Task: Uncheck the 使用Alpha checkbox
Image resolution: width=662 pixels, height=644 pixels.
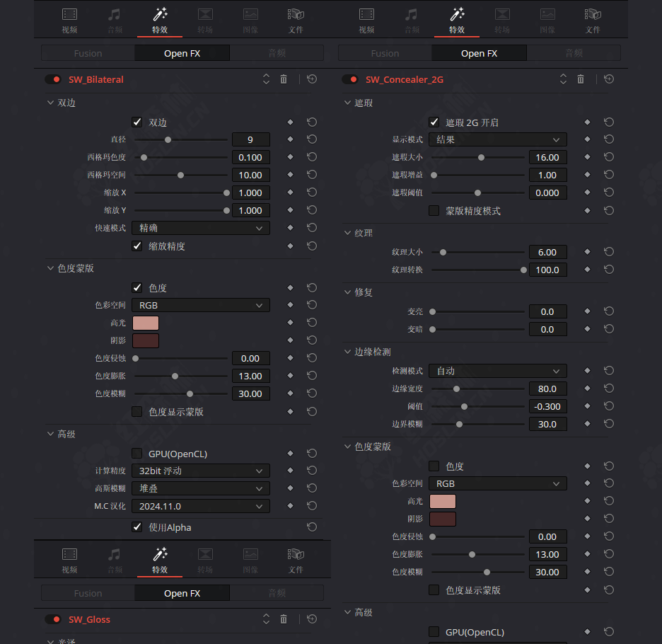Action: [x=137, y=527]
